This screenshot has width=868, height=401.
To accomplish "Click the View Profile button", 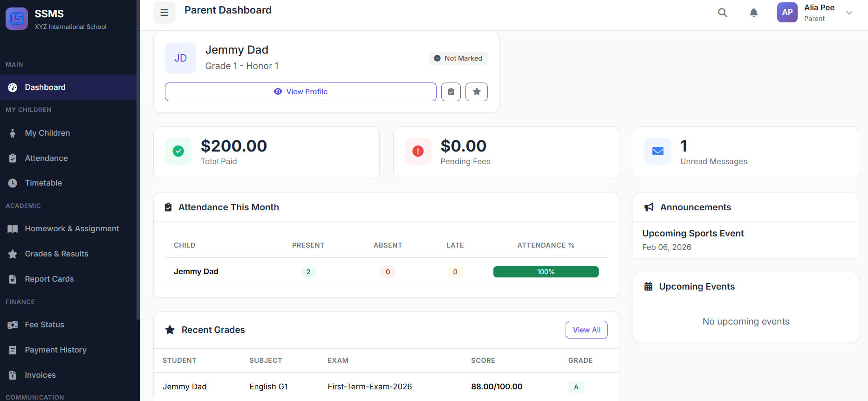I will 301,92.
